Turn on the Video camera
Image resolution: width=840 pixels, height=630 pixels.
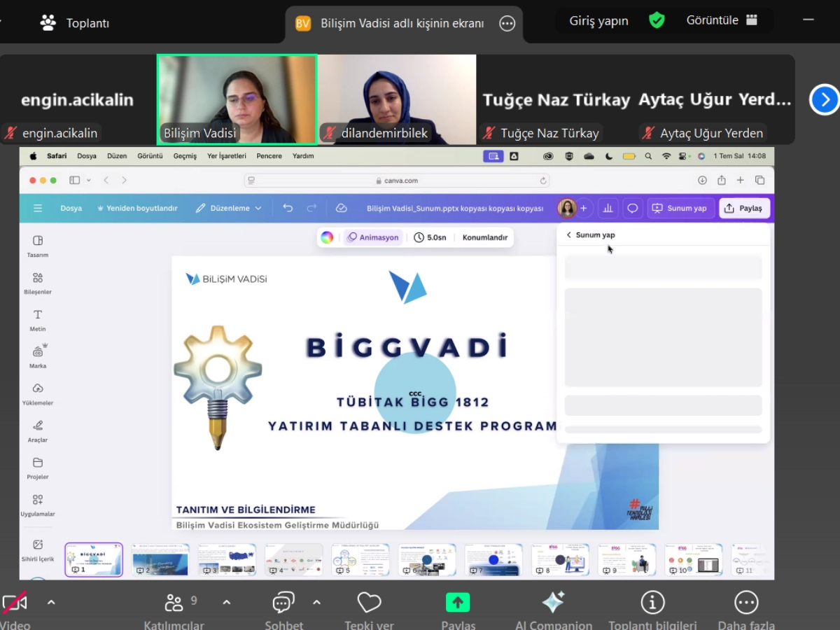coord(15,611)
